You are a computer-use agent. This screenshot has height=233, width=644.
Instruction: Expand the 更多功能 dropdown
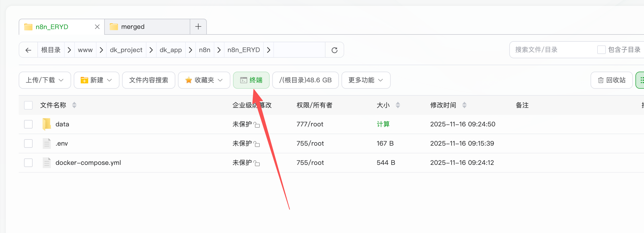366,80
